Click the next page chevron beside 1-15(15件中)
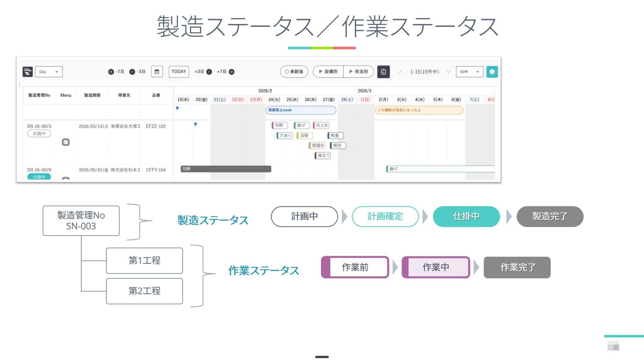The image size is (644, 362). [x=448, y=72]
